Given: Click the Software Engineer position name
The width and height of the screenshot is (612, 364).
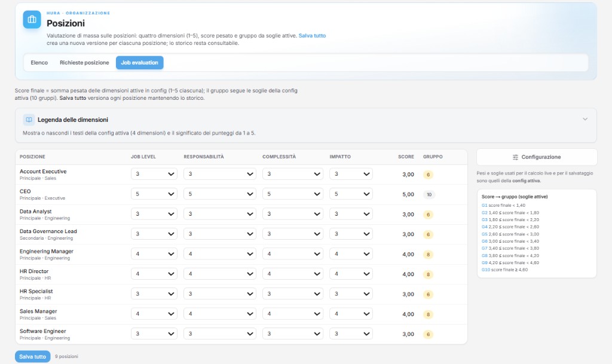Looking at the screenshot, I should coord(43,331).
